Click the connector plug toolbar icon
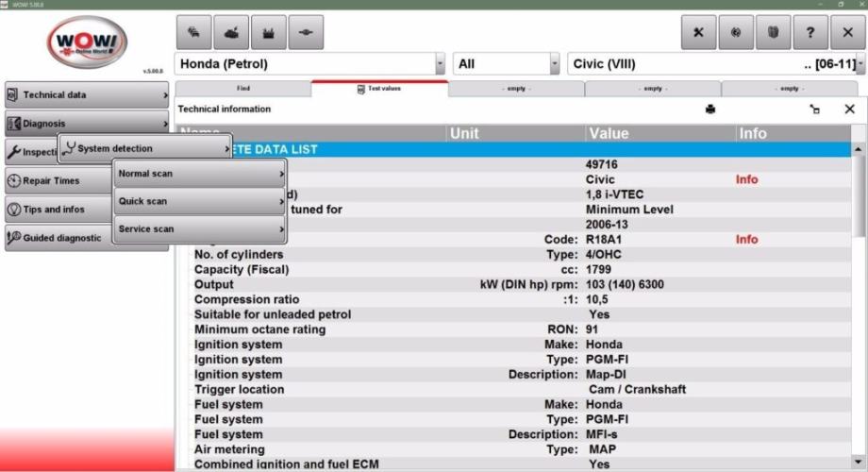 (x=306, y=33)
